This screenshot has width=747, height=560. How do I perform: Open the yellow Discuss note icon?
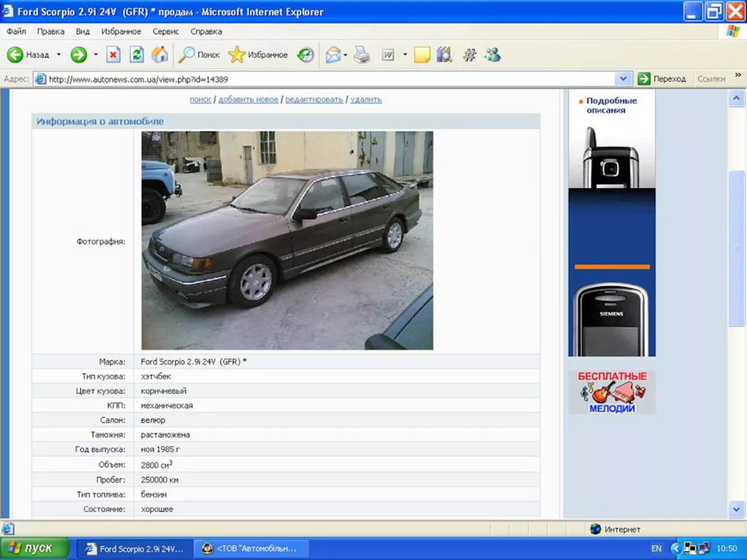[422, 55]
